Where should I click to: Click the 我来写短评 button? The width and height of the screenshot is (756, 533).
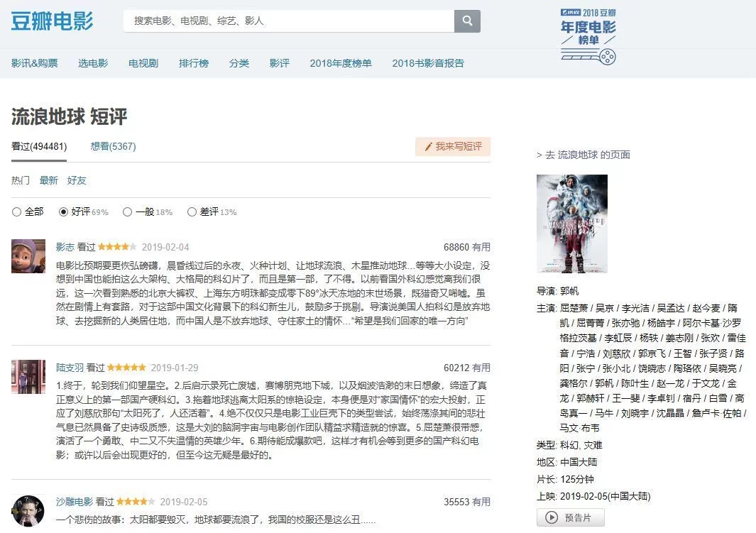[x=453, y=146]
